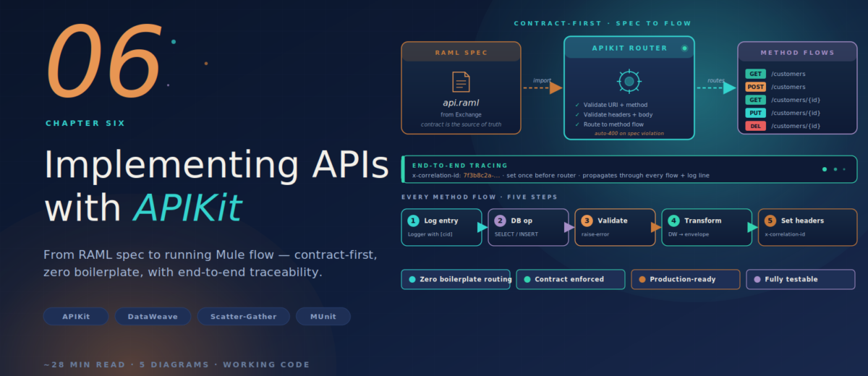Click 'Logger with [cid]' caption
Screen dimensions: 868x376
(x=431, y=234)
